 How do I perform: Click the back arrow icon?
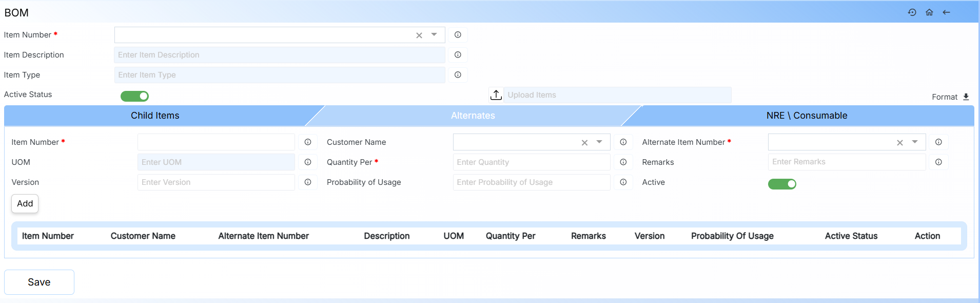pyautogui.click(x=947, y=12)
